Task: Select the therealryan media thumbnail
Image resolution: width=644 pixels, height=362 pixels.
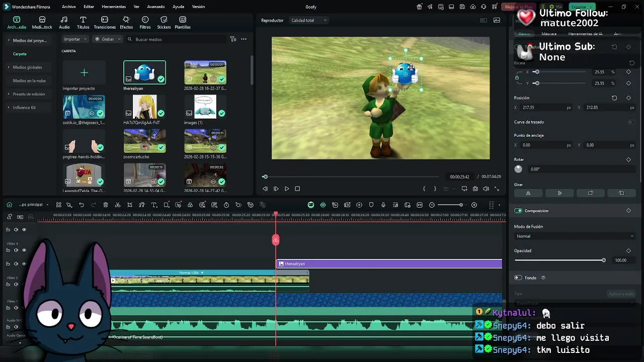Action: point(144,72)
